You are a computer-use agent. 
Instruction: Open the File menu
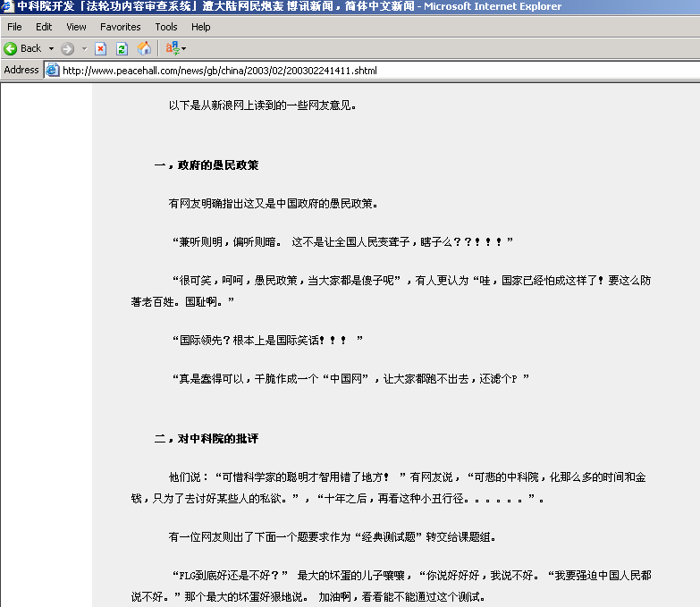click(x=14, y=27)
